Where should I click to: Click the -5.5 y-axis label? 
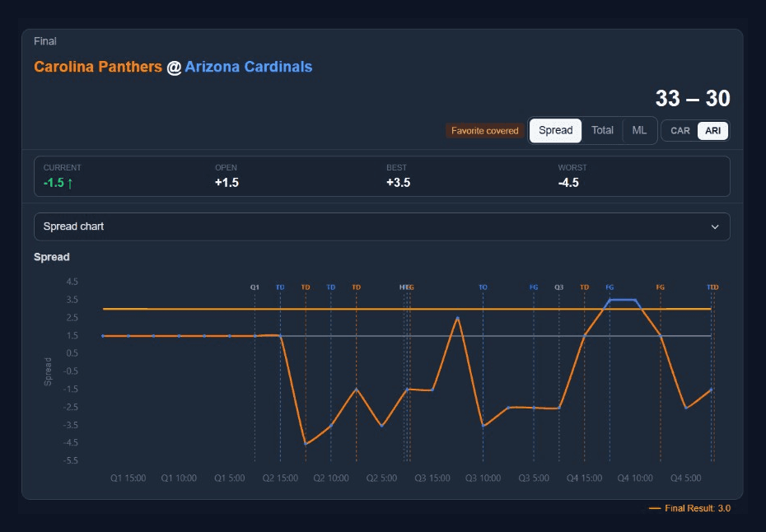70,460
